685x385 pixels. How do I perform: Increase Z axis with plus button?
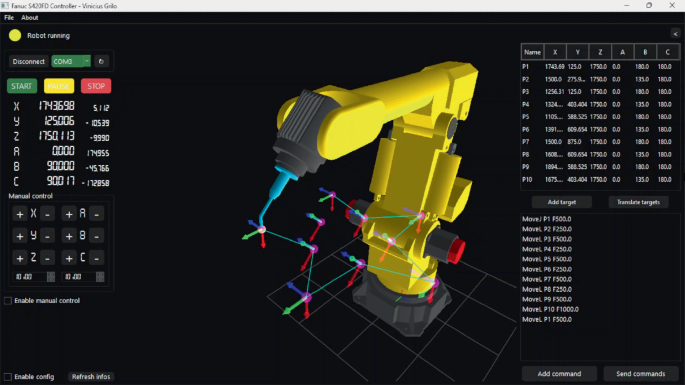pyautogui.click(x=20, y=258)
